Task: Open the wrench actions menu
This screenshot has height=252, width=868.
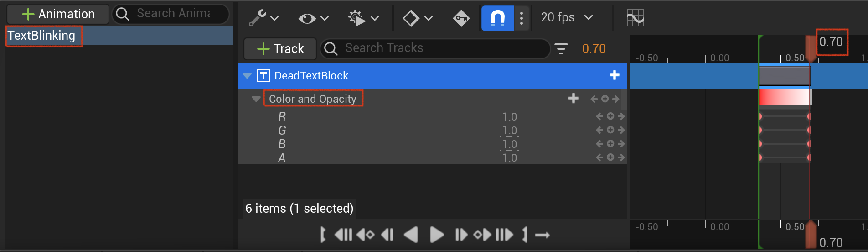Action: click(x=263, y=18)
